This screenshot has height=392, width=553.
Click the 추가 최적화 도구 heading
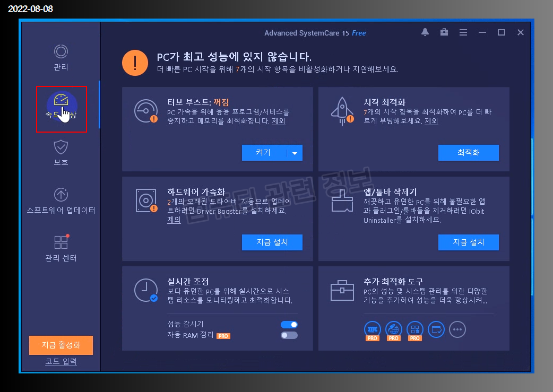point(393,281)
